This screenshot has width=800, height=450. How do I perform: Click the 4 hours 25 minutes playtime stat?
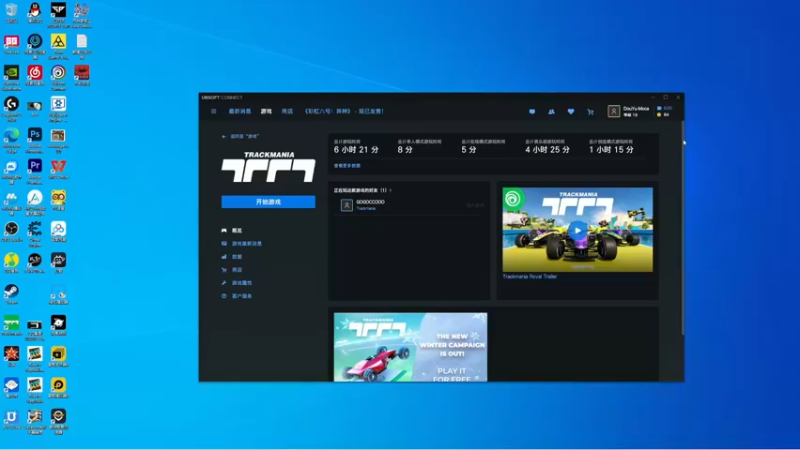pos(547,149)
